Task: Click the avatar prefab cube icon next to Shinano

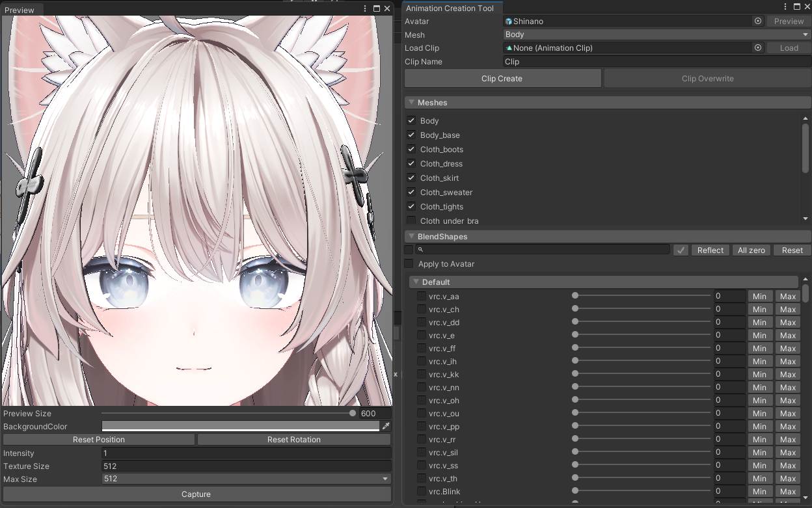Action: (x=509, y=21)
